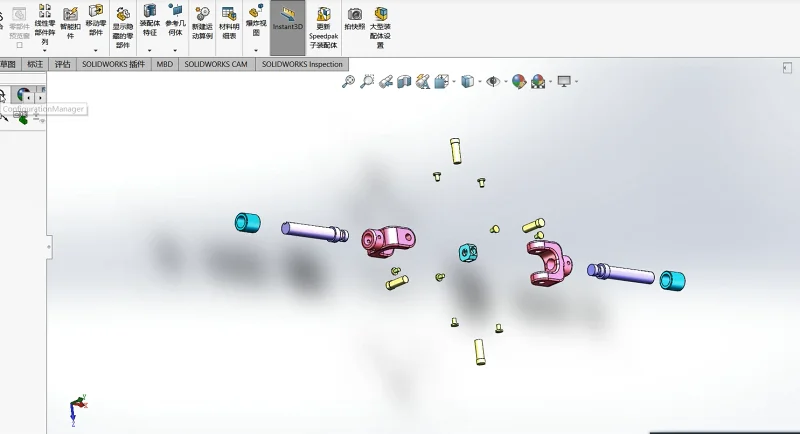Open Reference Geometry (参考几何体) tool

[x=175, y=20]
